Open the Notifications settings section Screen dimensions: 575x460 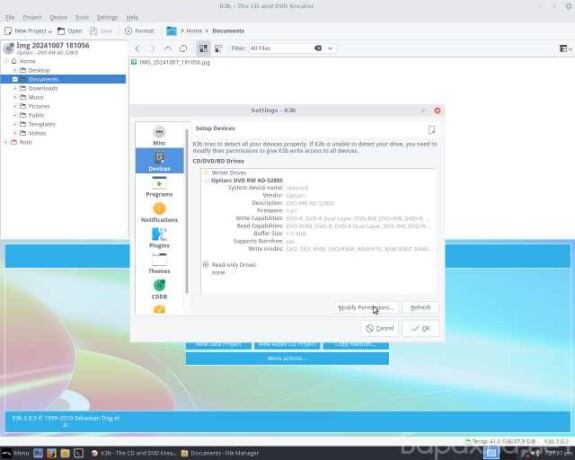pyautogui.click(x=159, y=212)
